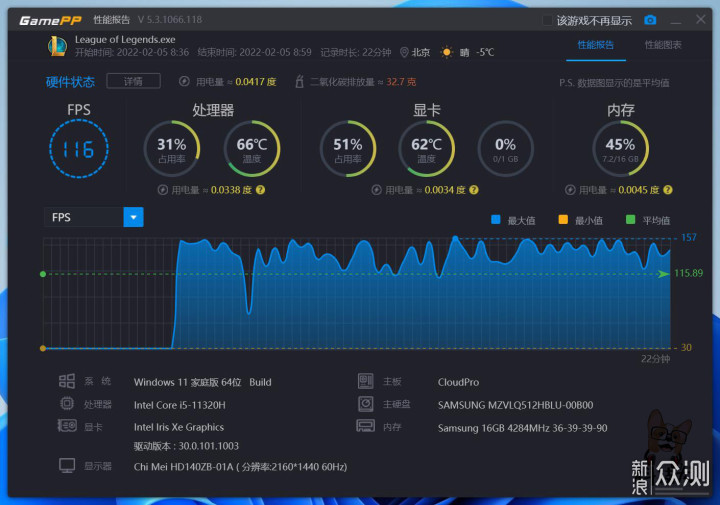This screenshot has height=505, width=720.
Task: Click the sunny weather icon
Action: [446, 52]
